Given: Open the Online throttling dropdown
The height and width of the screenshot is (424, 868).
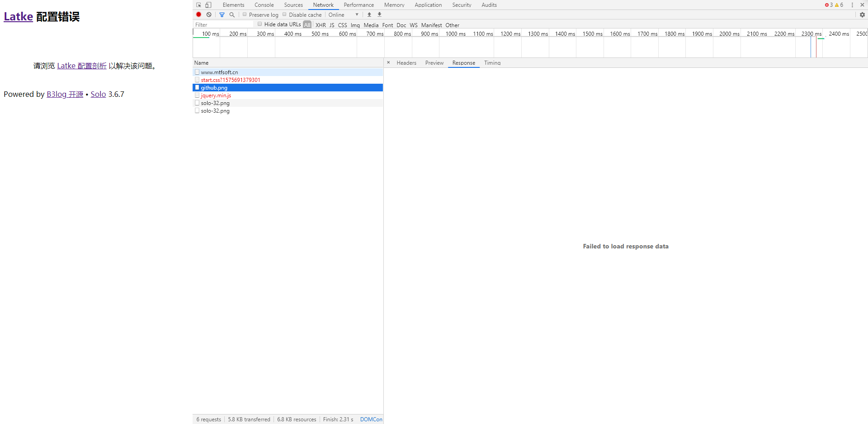Looking at the screenshot, I should [344, 15].
